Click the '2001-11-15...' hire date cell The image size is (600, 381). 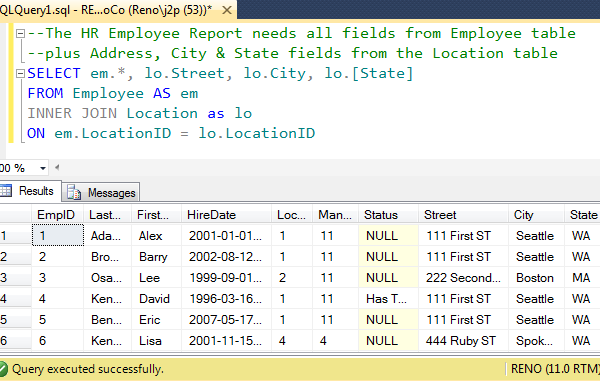point(227,341)
